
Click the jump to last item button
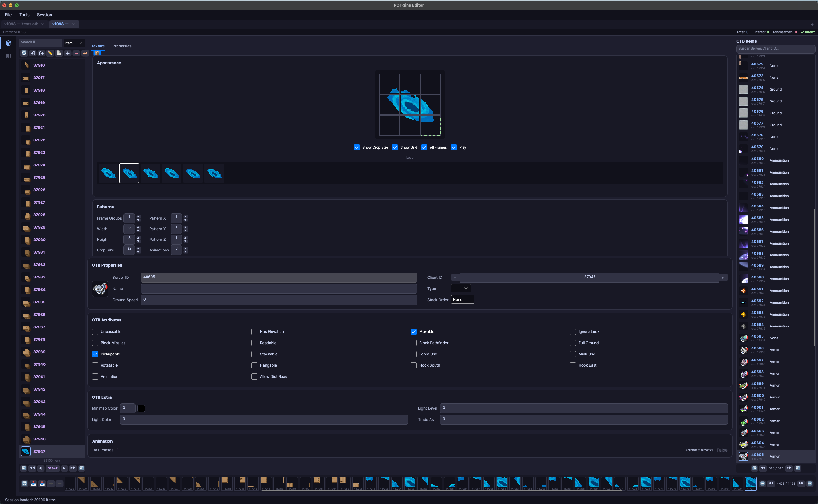81,468
